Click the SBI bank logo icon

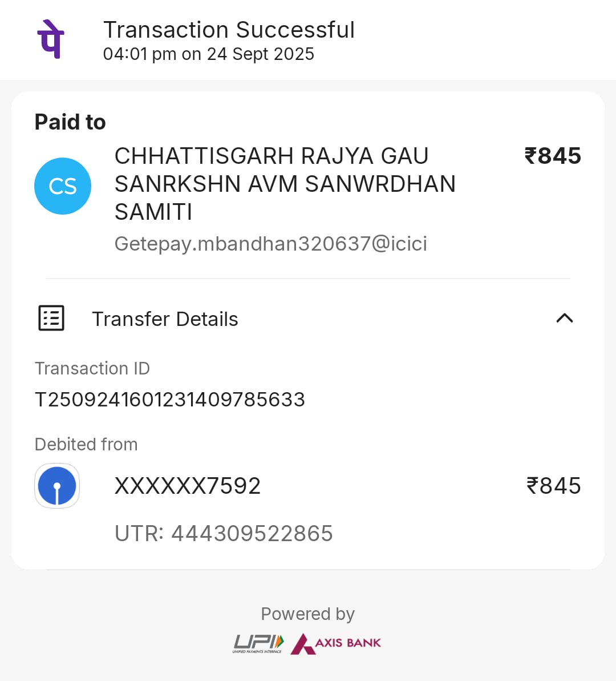pos(57,486)
